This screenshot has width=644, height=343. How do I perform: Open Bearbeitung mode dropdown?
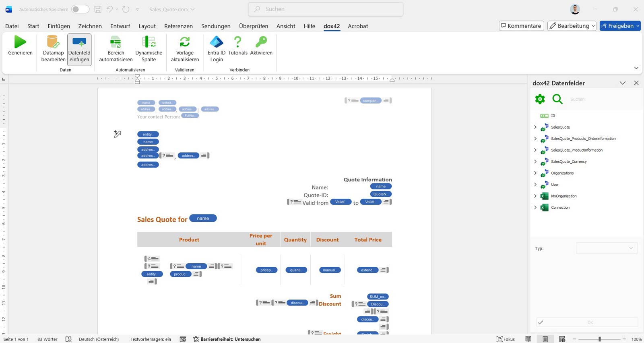[x=572, y=26]
